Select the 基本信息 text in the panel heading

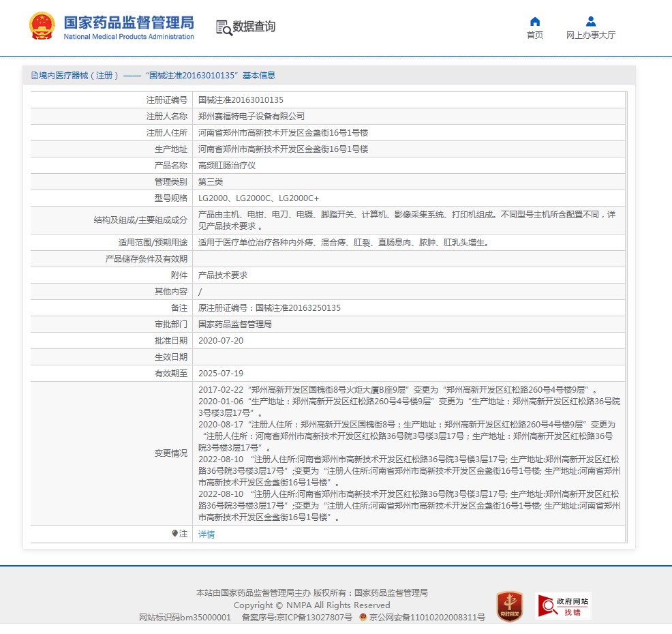(259, 76)
